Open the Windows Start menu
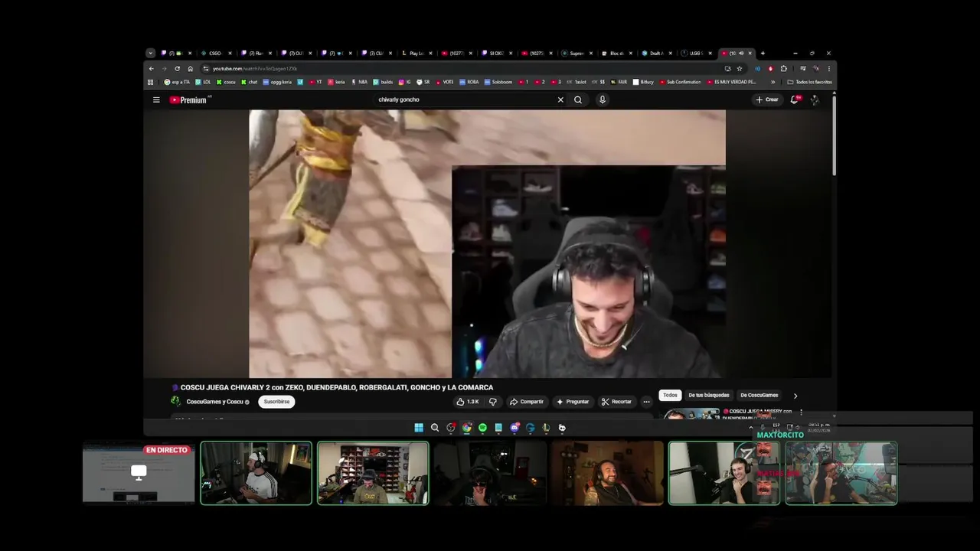Image resolution: width=980 pixels, height=551 pixels. (x=419, y=428)
